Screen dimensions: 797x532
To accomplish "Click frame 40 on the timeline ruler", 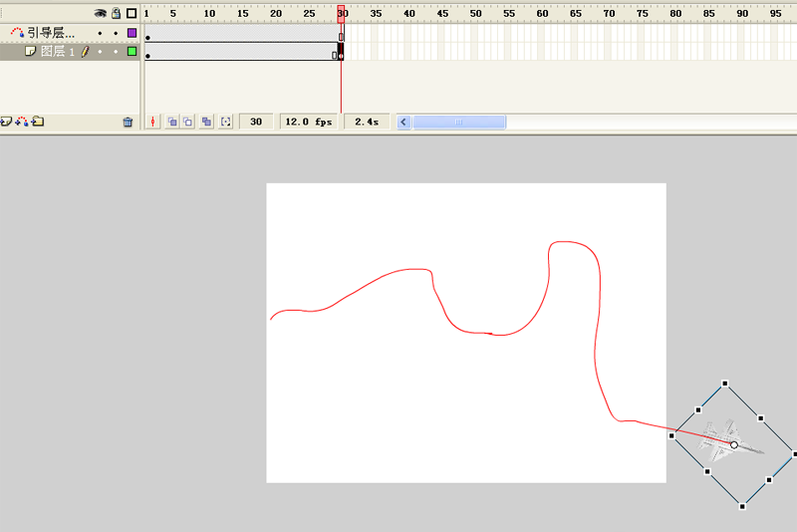I will point(409,13).
